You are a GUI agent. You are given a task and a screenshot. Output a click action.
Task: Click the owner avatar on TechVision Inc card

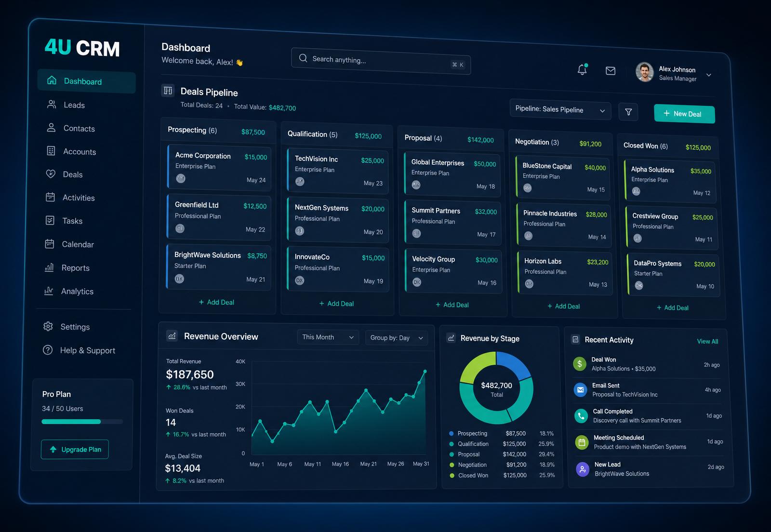click(x=300, y=181)
